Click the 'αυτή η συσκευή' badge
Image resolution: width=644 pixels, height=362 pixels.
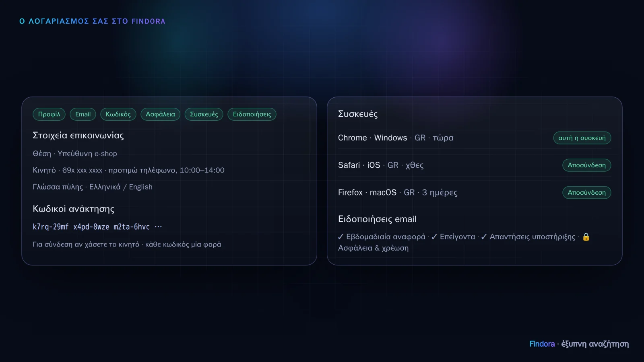pyautogui.click(x=582, y=138)
